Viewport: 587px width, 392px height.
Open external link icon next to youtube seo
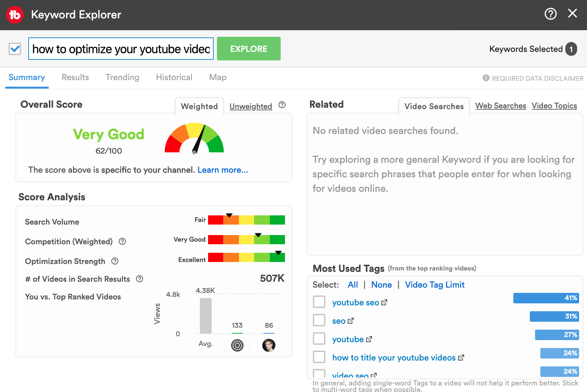(384, 303)
